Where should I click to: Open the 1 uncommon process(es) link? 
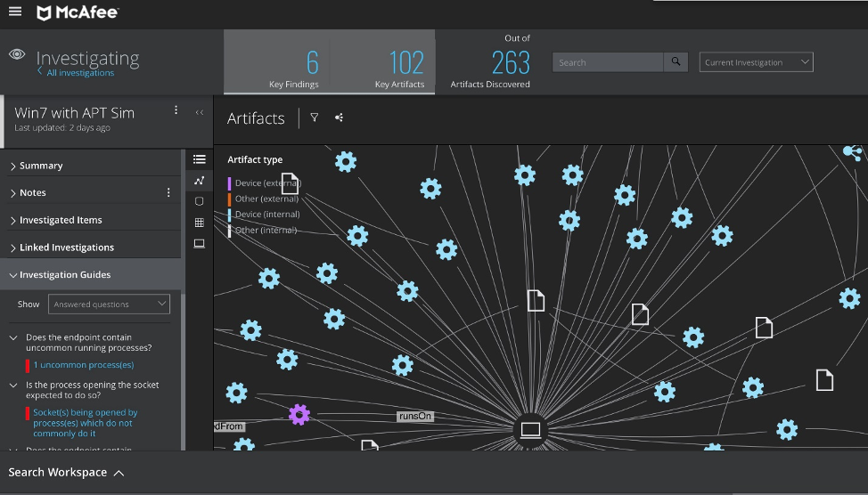pos(84,365)
